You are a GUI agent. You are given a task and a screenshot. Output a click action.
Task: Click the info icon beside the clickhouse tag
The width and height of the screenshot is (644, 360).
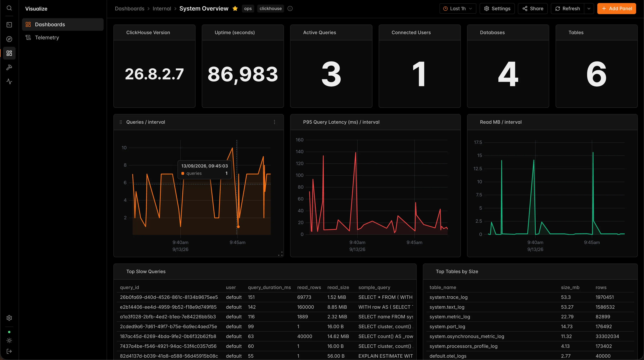[290, 9]
